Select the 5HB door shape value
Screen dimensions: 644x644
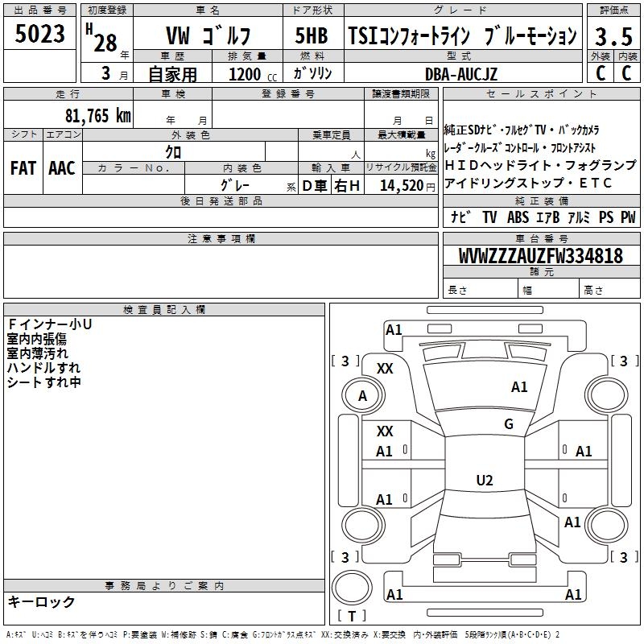click(x=312, y=35)
